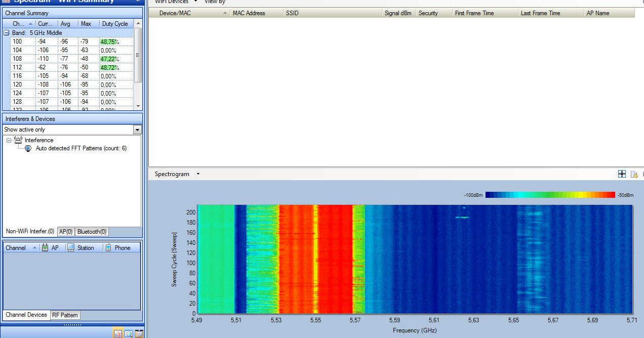Select channel 100 row
Screen dimensions: 644x338
click(x=72, y=42)
